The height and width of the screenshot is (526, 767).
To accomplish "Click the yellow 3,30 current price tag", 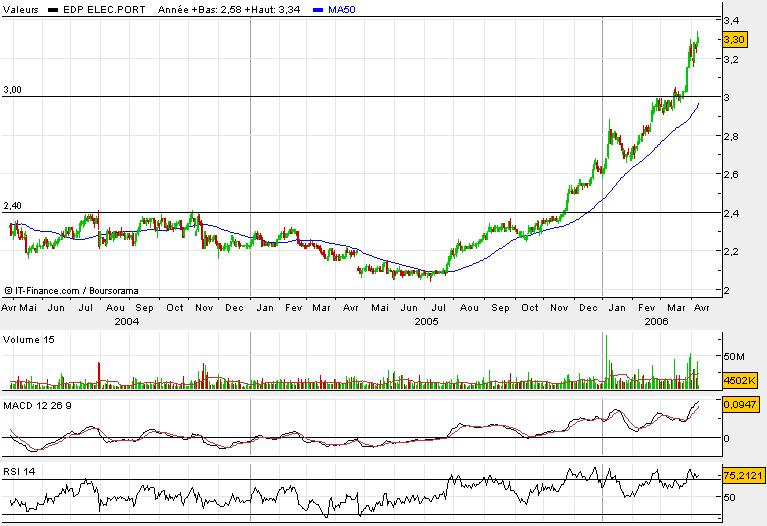I will 735,40.
